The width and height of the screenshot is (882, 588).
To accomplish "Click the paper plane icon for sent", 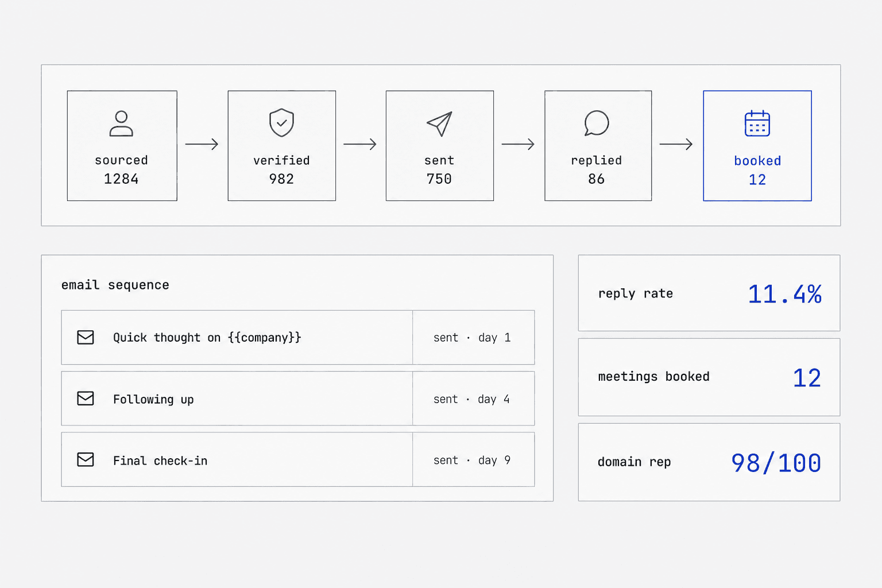I will (x=439, y=123).
